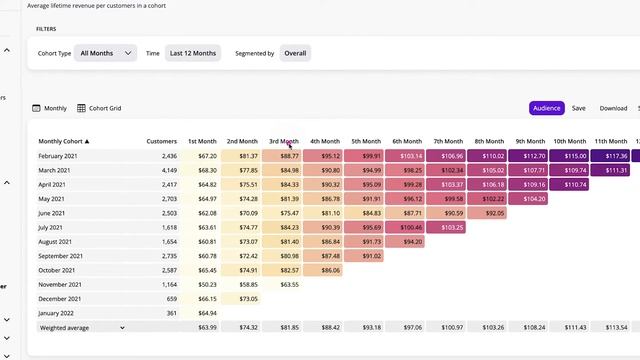640x360 pixels.
Task: Click the 4,149 customers value for March
Action: point(169,170)
